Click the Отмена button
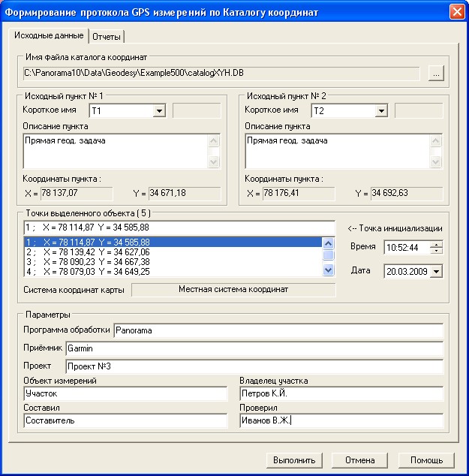This screenshot has height=476, width=469. coord(359,459)
